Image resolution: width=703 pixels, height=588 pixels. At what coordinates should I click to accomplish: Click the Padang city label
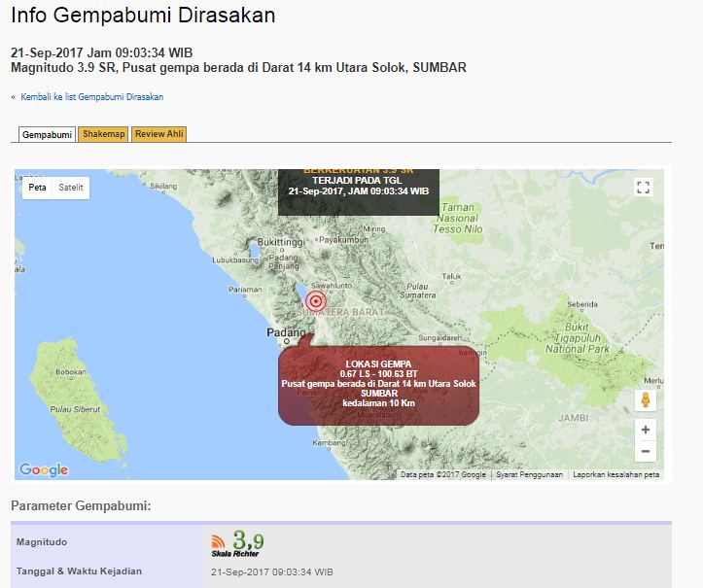[286, 332]
